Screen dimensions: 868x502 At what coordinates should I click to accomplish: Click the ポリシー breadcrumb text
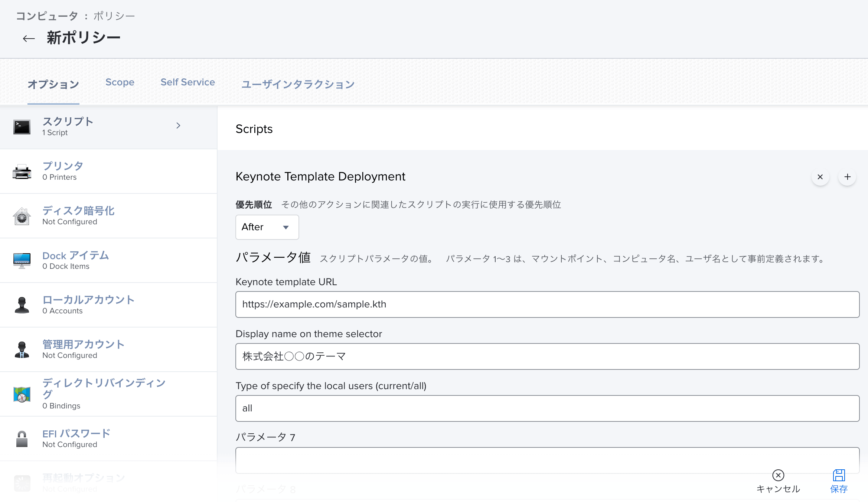pos(114,16)
